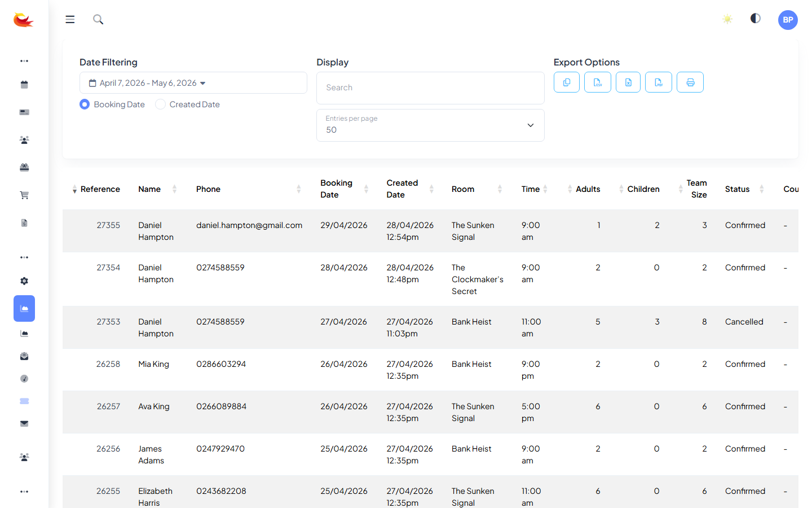Screen dimensions: 812x508
Task: Click reference number 27354
Action: click(x=108, y=268)
